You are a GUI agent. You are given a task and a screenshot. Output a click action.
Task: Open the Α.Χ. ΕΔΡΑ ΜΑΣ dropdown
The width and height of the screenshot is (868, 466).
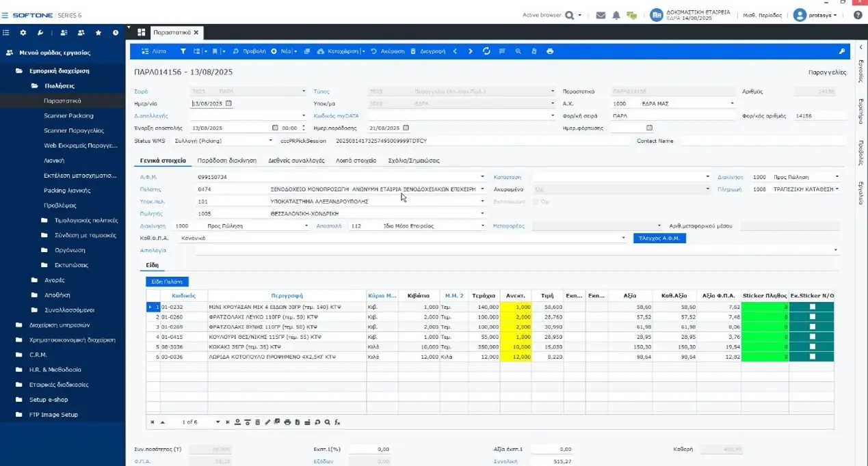point(732,104)
